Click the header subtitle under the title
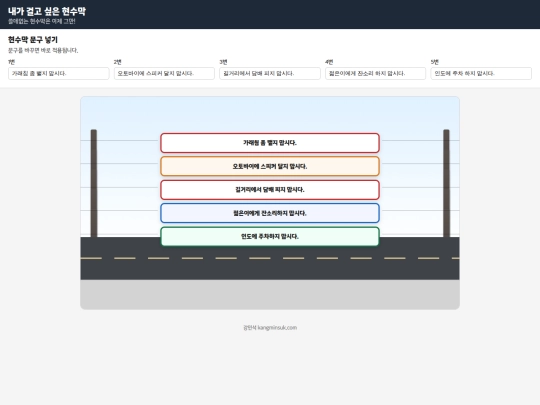Image resolution: width=540 pixels, height=405 pixels. coord(42,21)
